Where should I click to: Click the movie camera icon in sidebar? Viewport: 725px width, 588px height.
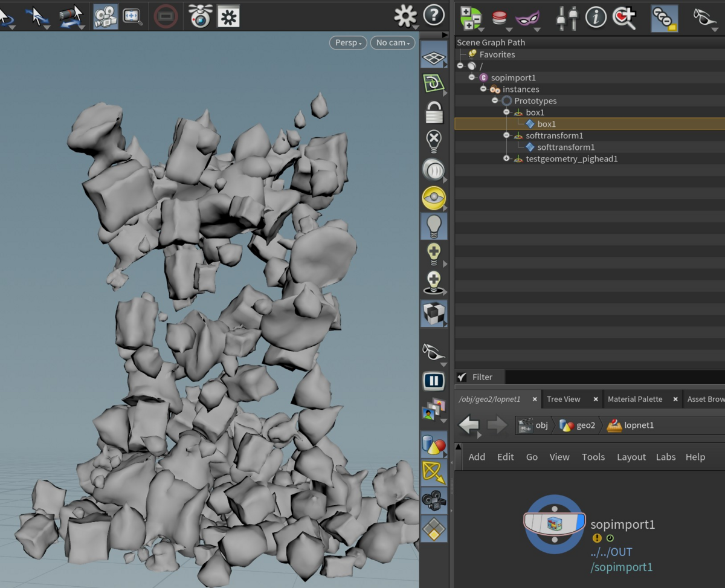(x=434, y=500)
